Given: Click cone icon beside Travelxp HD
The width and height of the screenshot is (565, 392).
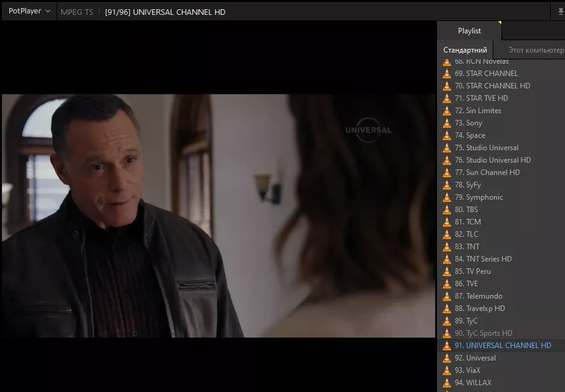Looking at the screenshot, I should point(447,309).
